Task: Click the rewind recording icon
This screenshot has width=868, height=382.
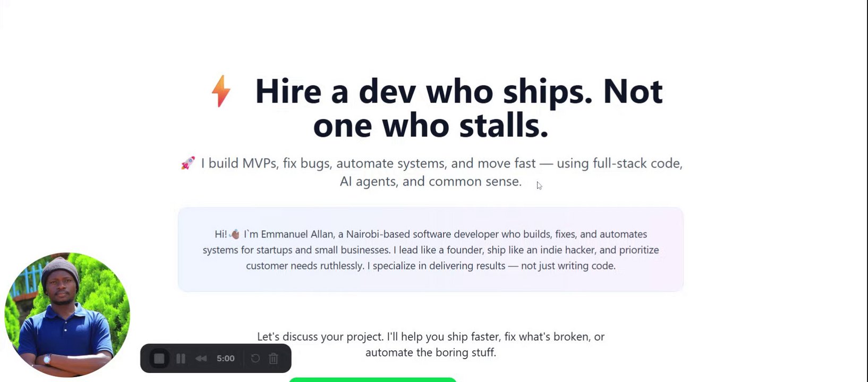Action: pyautogui.click(x=201, y=359)
